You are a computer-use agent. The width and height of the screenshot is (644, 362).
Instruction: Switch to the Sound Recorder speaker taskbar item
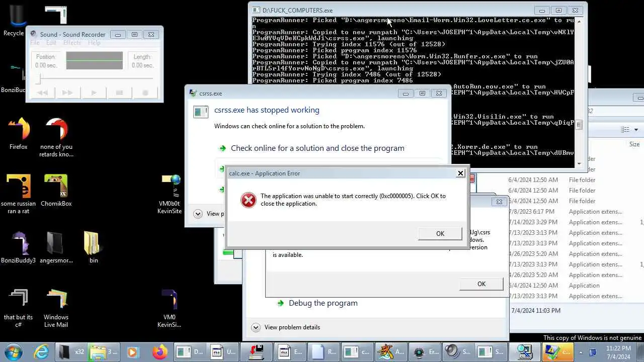(458, 351)
